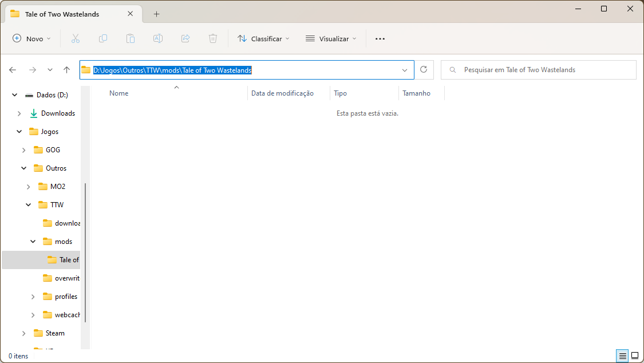644x363 pixels.
Task: Go up one folder level
Action: 66,70
